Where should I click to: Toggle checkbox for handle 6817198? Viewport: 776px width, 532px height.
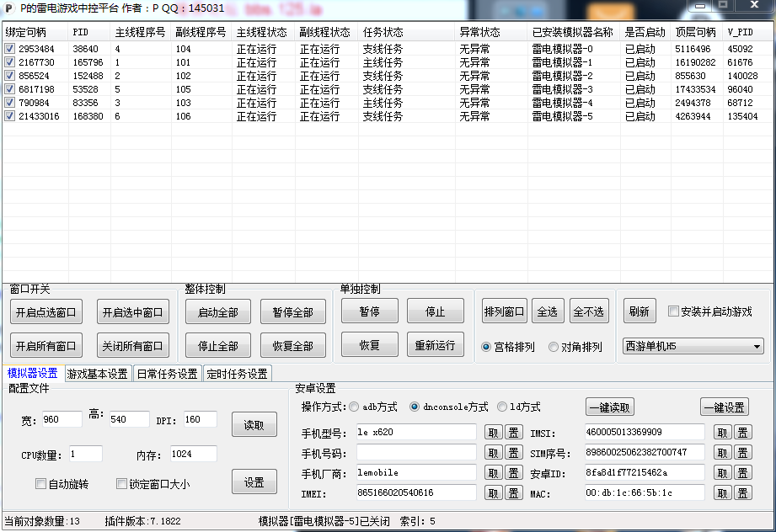tap(9, 89)
